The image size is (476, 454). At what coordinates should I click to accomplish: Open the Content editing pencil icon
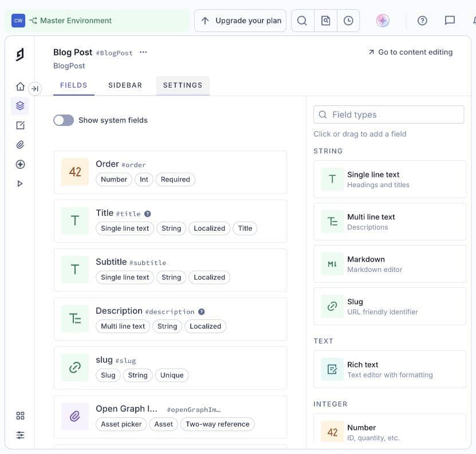click(x=20, y=125)
